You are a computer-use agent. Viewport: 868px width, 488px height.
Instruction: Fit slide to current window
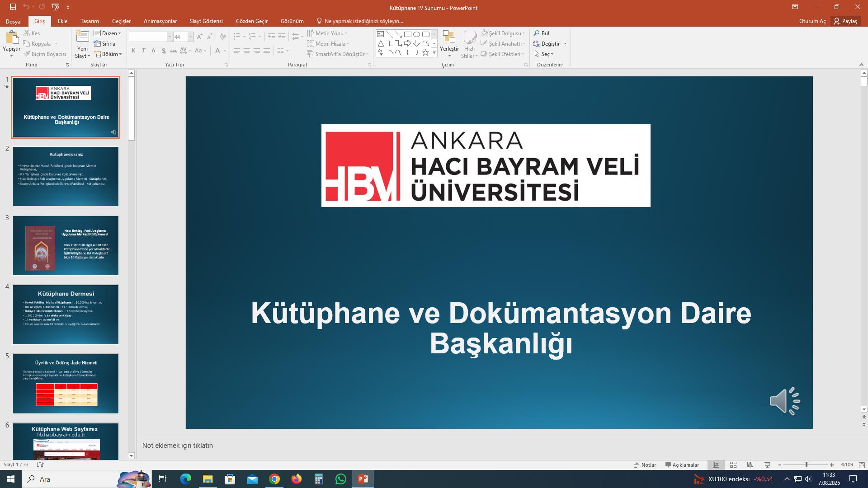[862, 465]
